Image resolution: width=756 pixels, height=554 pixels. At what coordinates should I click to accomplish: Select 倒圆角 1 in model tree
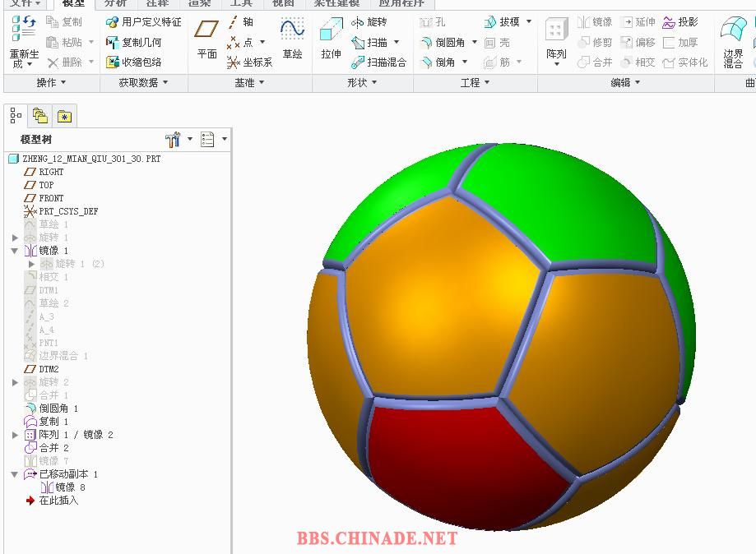tap(51, 409)
